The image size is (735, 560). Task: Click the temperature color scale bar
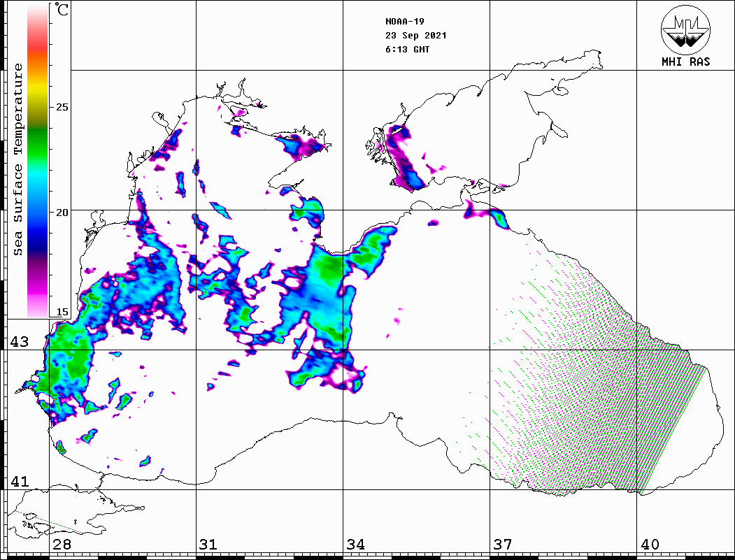click(38, 161)
